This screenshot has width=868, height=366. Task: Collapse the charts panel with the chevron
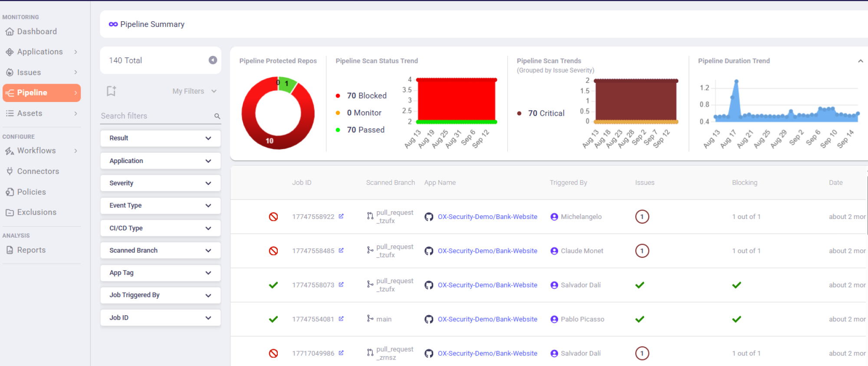click(860, 61)
